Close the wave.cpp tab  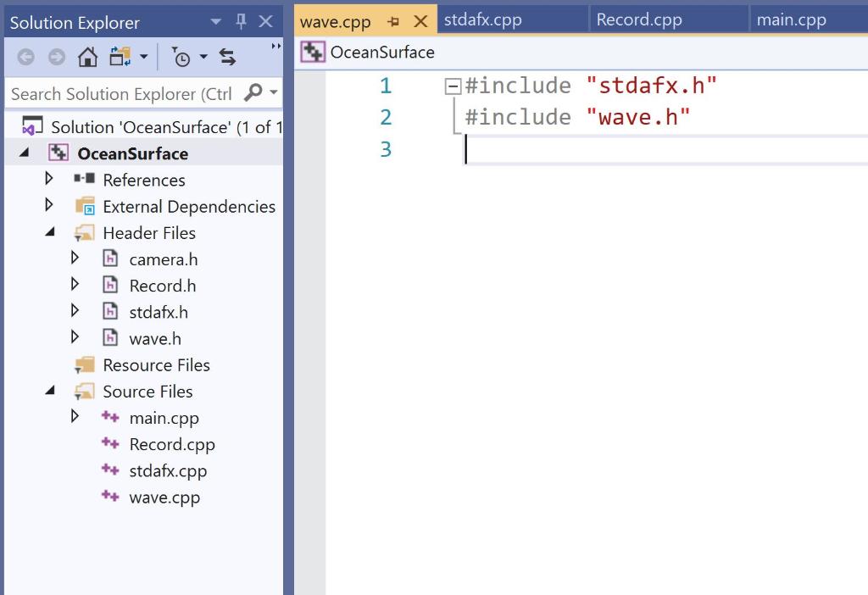pyautogui.click(x=421, y=23)
